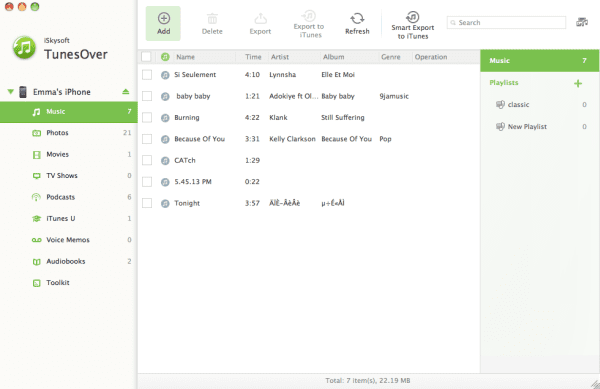Sort songs by the Album column
The width and height of the screenshot is (600, 389).
349,57
